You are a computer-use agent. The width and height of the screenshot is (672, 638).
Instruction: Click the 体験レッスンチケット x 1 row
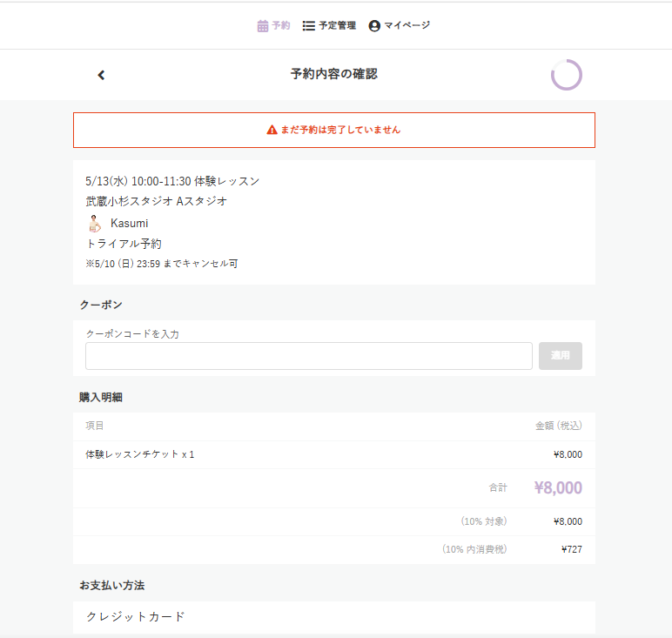pyautogui.click(x=334, y=454)
